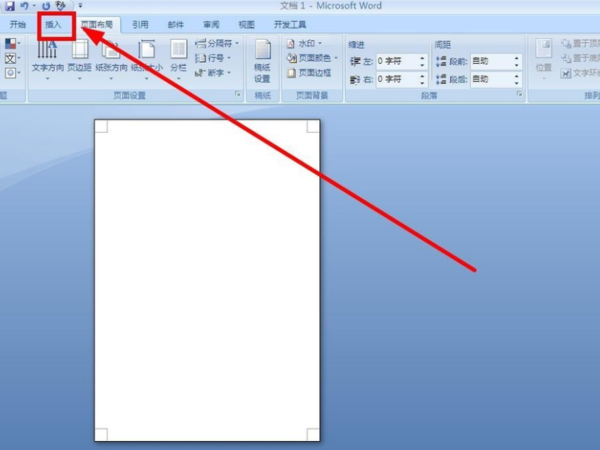Open the 水印 watermark menu
600x450 pixels.
coord(304,44)
